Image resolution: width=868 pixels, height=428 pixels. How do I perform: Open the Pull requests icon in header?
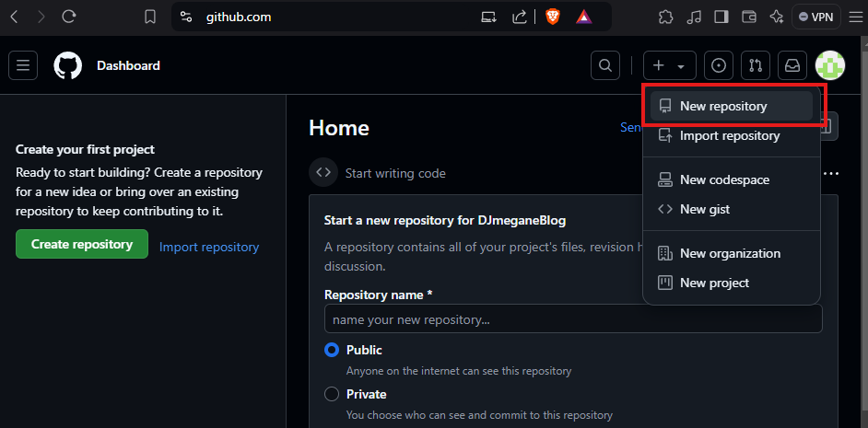click(756, 65)
